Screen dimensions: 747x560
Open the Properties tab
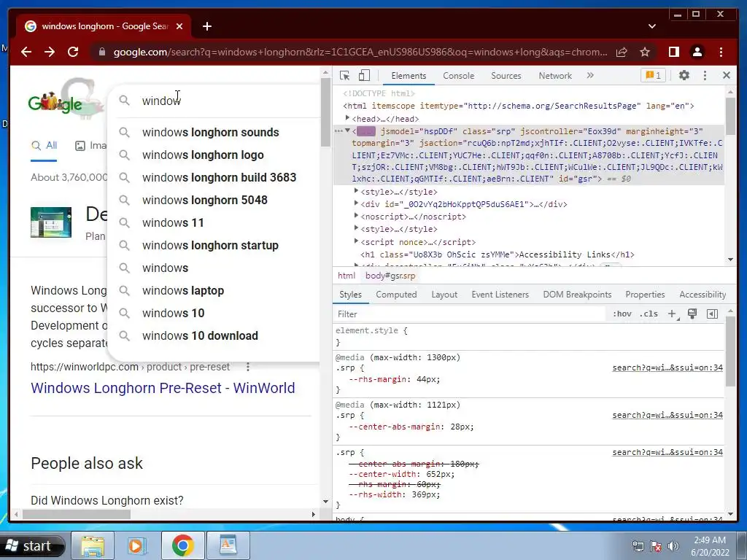(645, 295)
